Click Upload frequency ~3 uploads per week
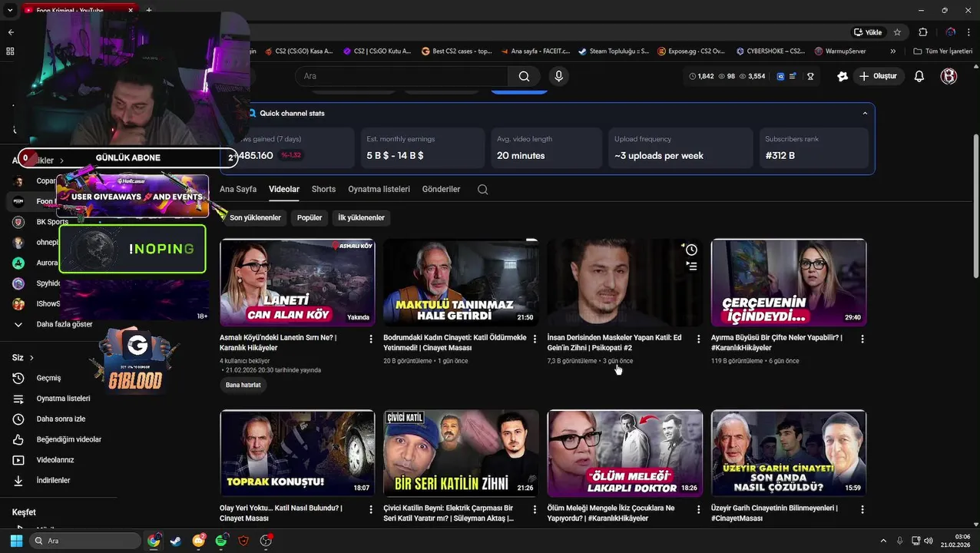Image resolution: width=980 pixels, height=553 pixels. (680, 147)
